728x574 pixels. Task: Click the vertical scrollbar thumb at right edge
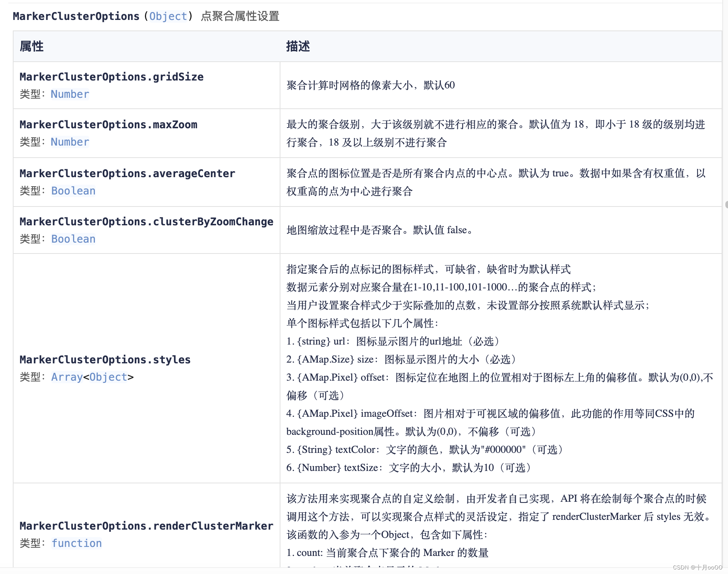[x=726, y=205]
